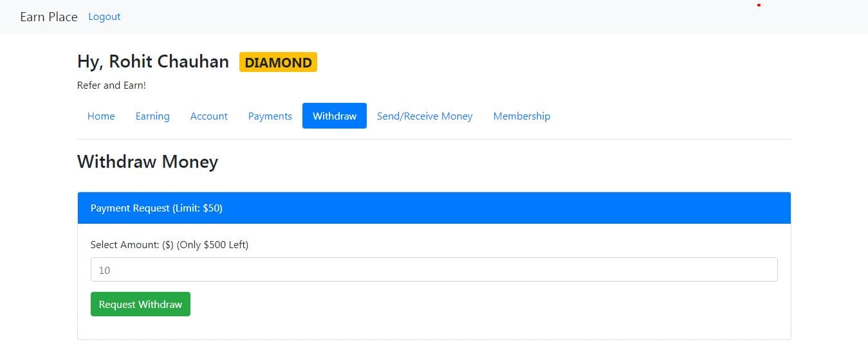Click the Earn Place brand logo
The image size is (868, 360).
click(49, 17)
